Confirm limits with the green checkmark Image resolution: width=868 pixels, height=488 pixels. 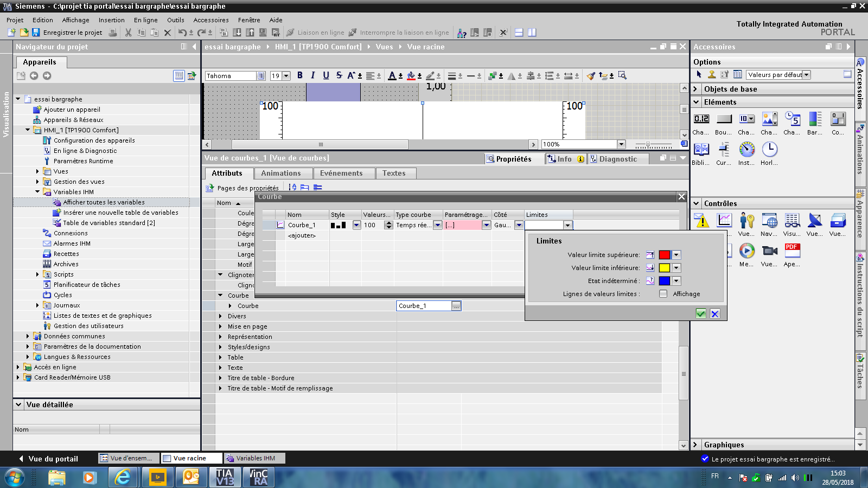click(701, 313)
